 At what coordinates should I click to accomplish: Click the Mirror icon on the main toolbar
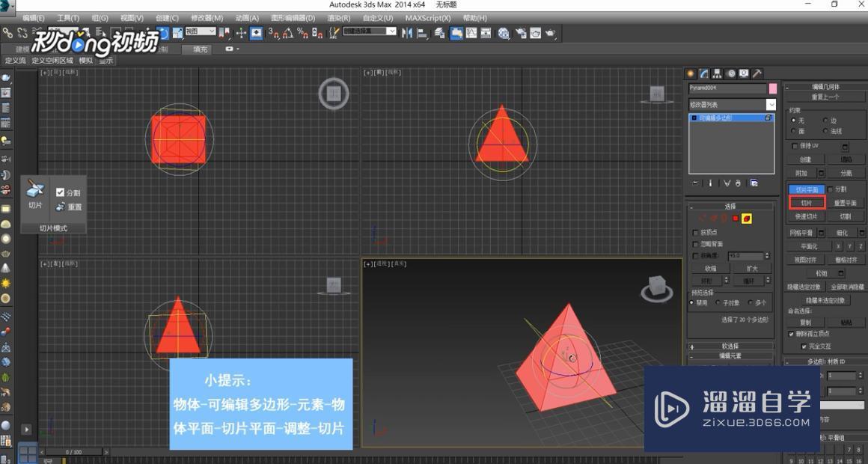pos(409,33)
